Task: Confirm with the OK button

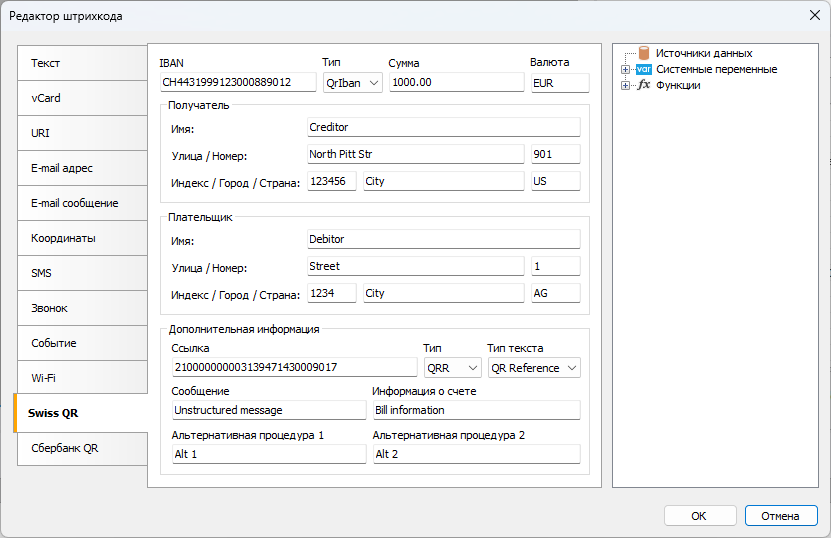Action: coord(700,516)
